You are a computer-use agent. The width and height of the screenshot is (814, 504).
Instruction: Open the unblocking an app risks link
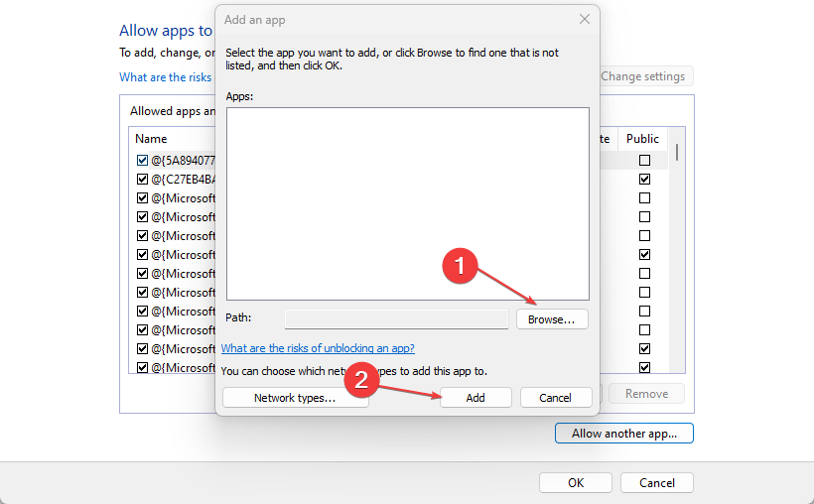(318, 348)
